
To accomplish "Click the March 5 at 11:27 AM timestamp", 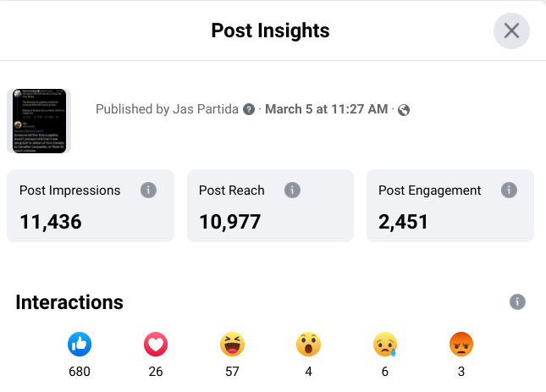I will pyautogui.click(x=327, y=109).
